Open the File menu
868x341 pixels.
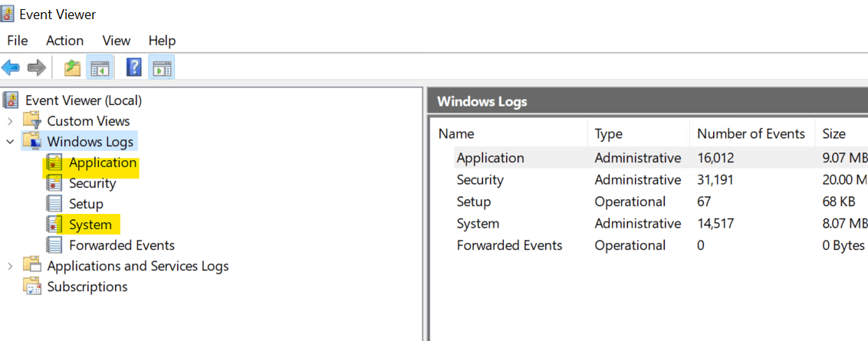[18, 41]
